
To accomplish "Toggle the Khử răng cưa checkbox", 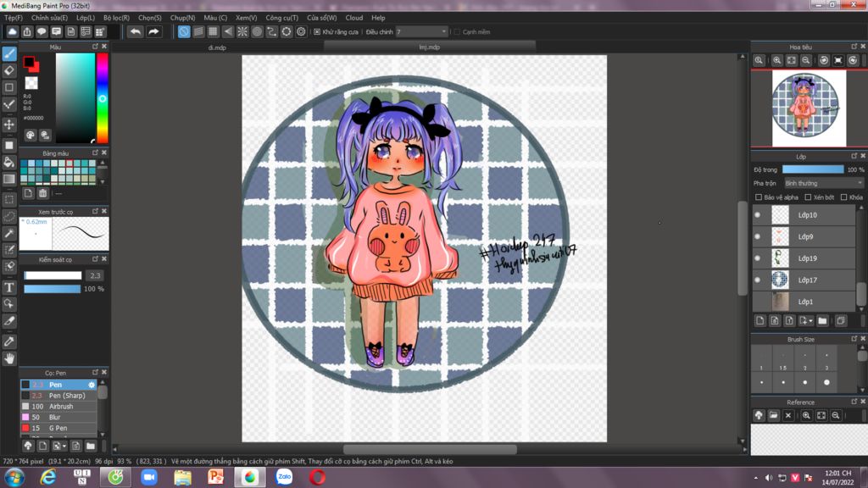I will point(317,32).
